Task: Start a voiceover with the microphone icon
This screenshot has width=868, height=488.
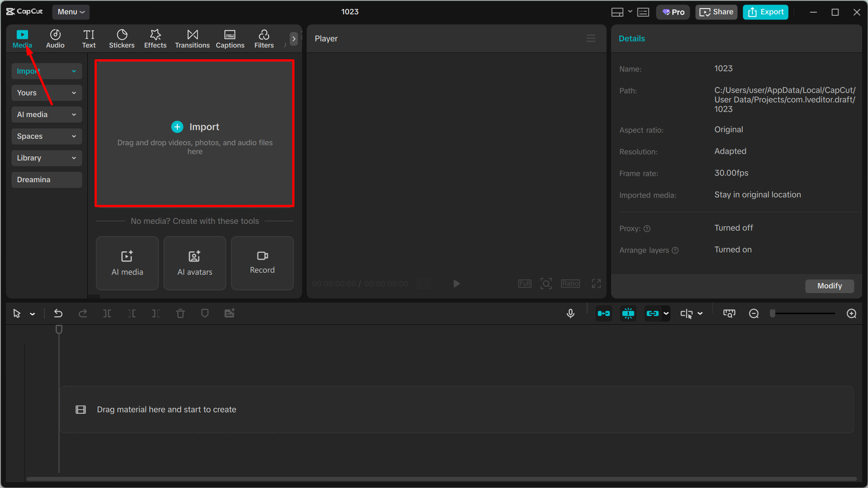Action: click(570, 313)
